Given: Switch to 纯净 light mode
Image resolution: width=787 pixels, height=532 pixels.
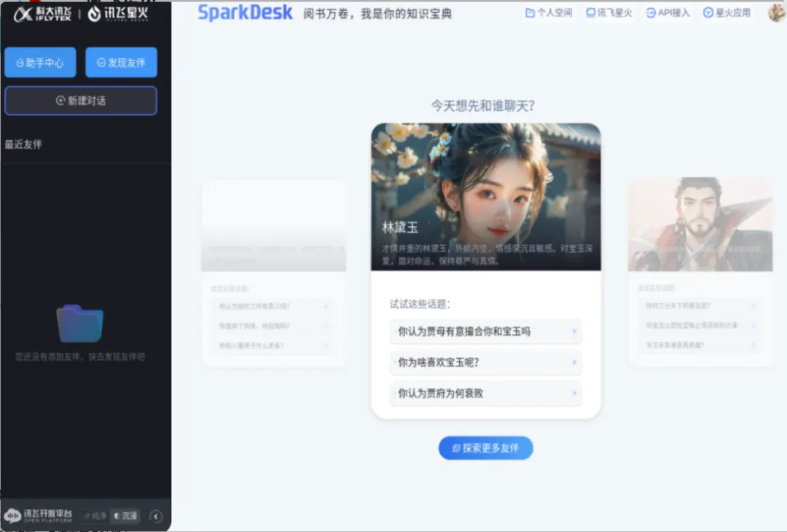Looking at the screenshot, I should pos(95,516).
